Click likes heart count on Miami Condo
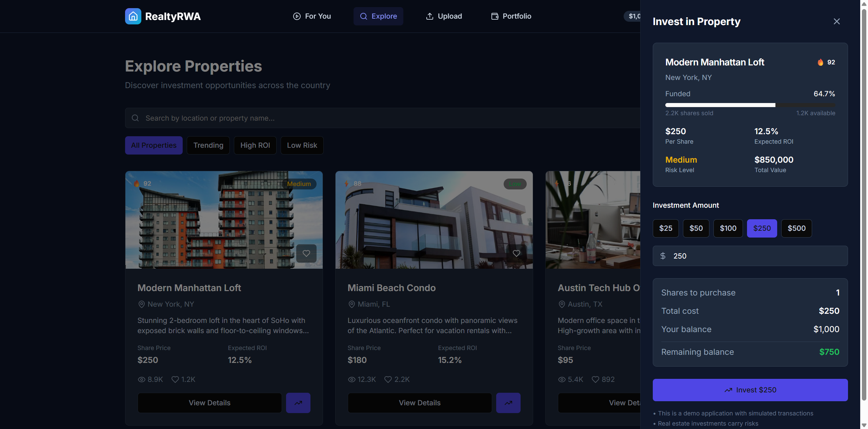The height and width of the screenshot is (429, 868). pyautogui.click(x=388, y=379)
